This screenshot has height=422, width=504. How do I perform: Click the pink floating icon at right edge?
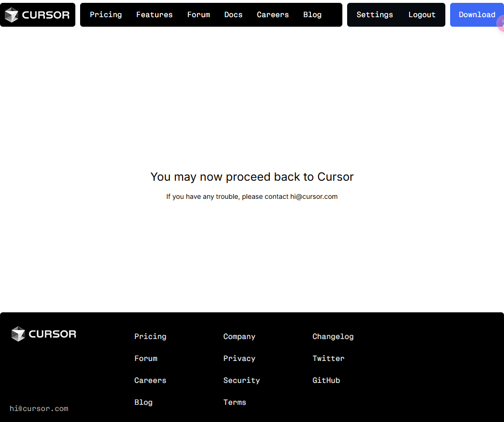point(501,23)
